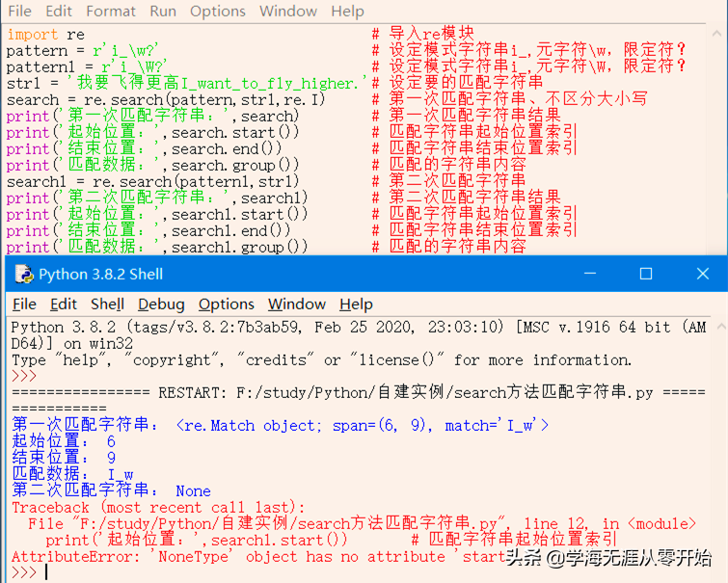Open the editor window's Options menu
This screenshot has width=728, height=583.
pos(218,12)
